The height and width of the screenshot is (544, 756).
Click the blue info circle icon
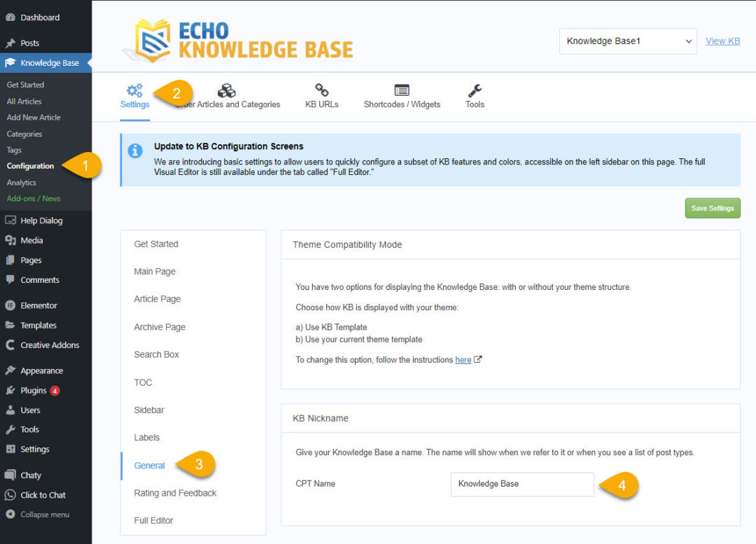click(135, 151)
